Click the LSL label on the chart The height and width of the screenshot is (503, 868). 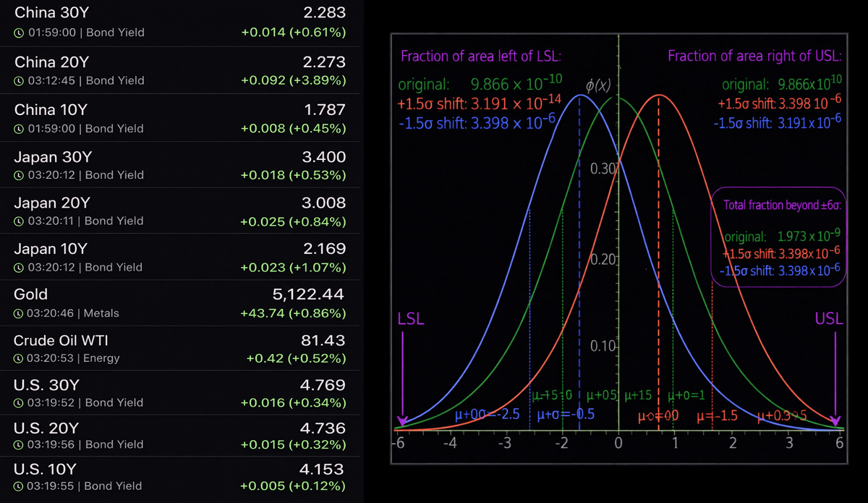click(x=411, y=319)
